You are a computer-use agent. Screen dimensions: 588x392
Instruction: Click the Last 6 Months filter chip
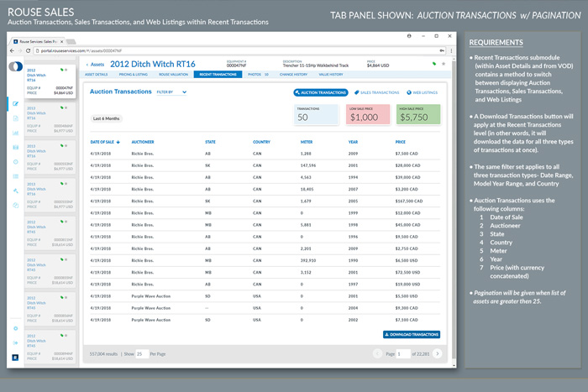tap(106, 118)
